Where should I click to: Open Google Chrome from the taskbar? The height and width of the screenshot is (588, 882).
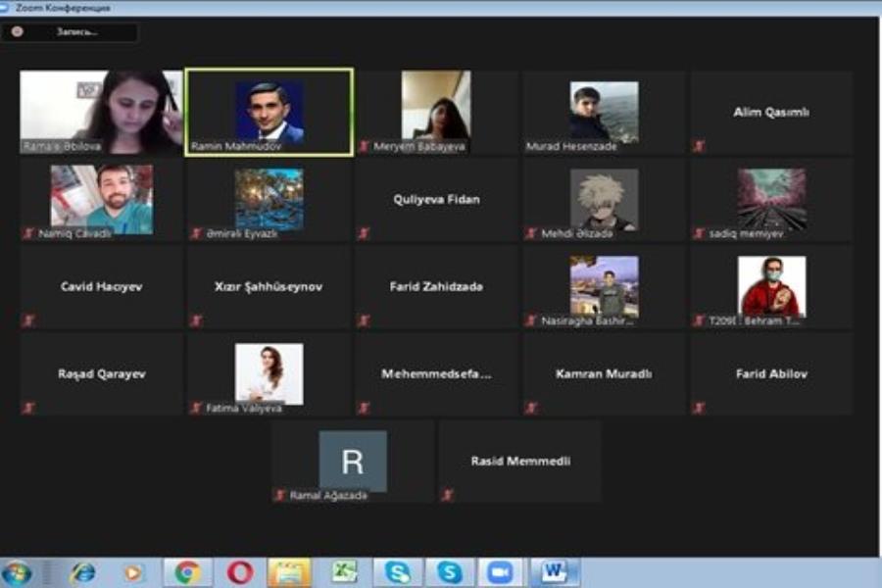pos(187,572)
